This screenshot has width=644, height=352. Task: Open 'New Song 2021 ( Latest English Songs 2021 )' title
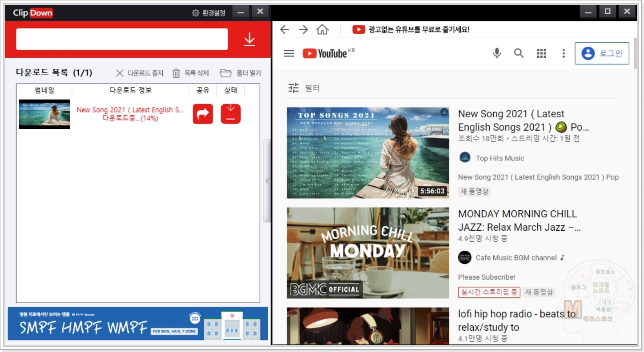coord(523,120)
